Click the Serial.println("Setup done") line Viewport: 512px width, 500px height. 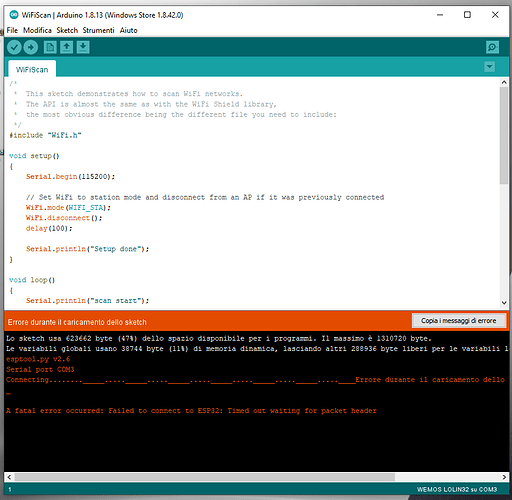click(x=87, y=249)
